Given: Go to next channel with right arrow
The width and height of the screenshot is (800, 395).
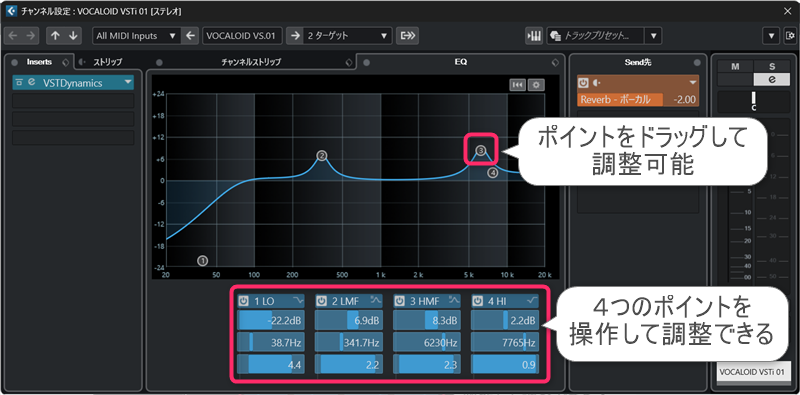Looking at the screenshot, I should coord(31,36).
